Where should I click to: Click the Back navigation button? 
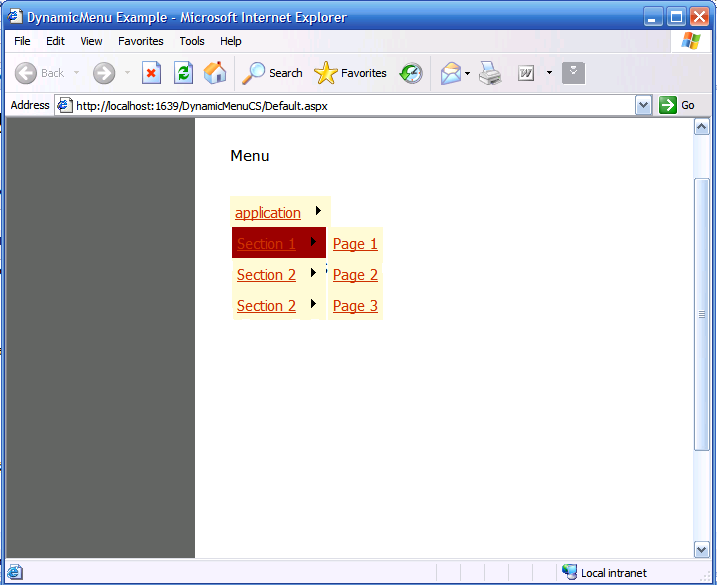coord(39,73)
